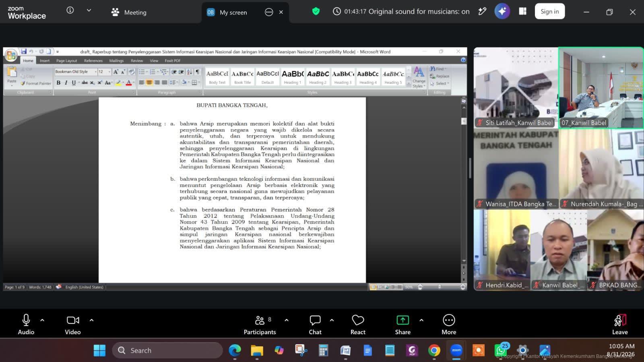Click the green encryption shield icon
This screenshot has width=644, height=362.
pos(316,11)
